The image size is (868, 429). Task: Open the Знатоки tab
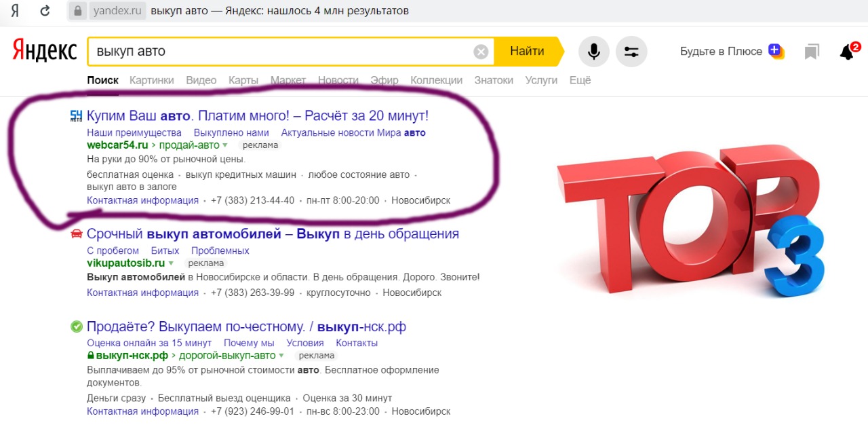(494, 80)
